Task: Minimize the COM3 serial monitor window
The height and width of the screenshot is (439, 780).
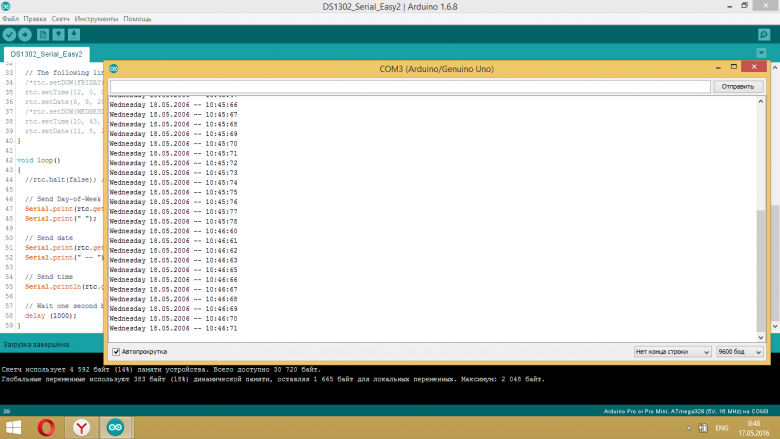Action: coord(718,67)
